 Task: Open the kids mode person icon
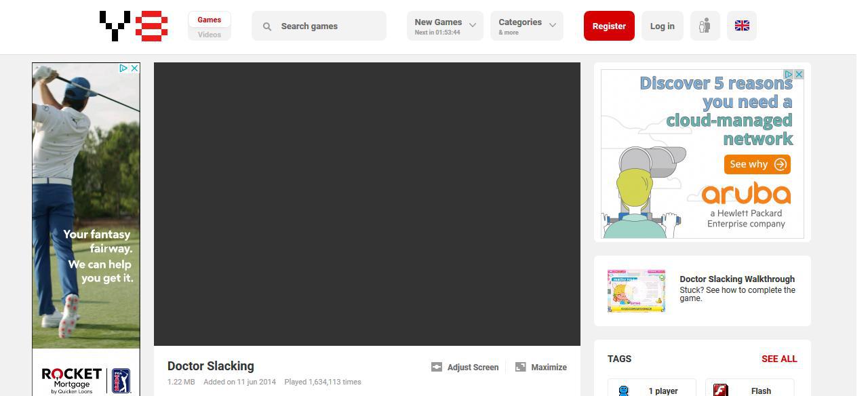[705, 26]
